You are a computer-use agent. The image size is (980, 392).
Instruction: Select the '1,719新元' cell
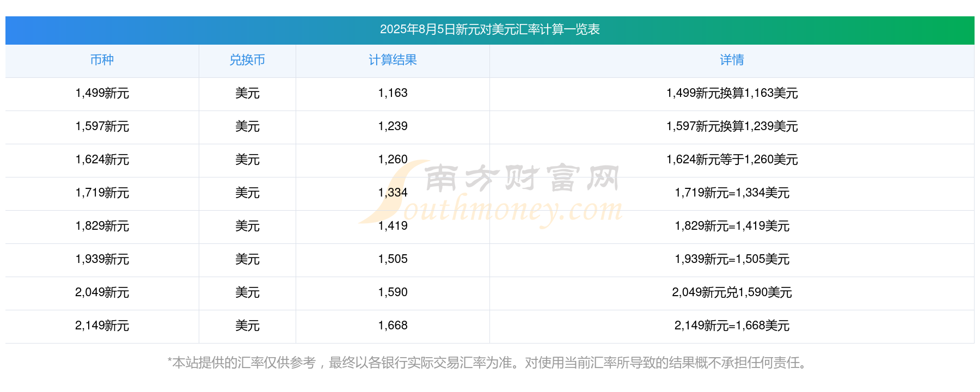[x=102, y=193]
